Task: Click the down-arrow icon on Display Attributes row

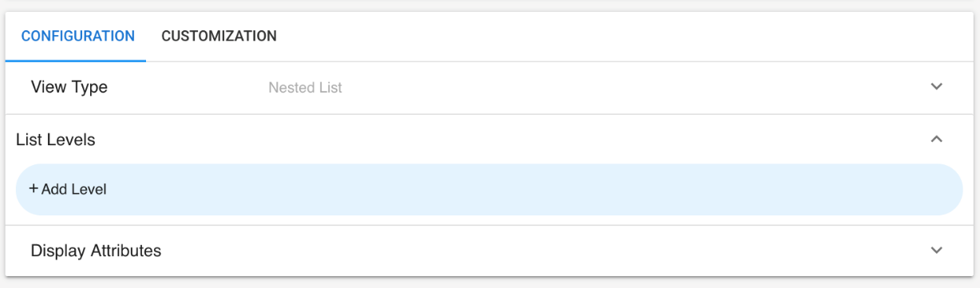Action: (937, 251)
